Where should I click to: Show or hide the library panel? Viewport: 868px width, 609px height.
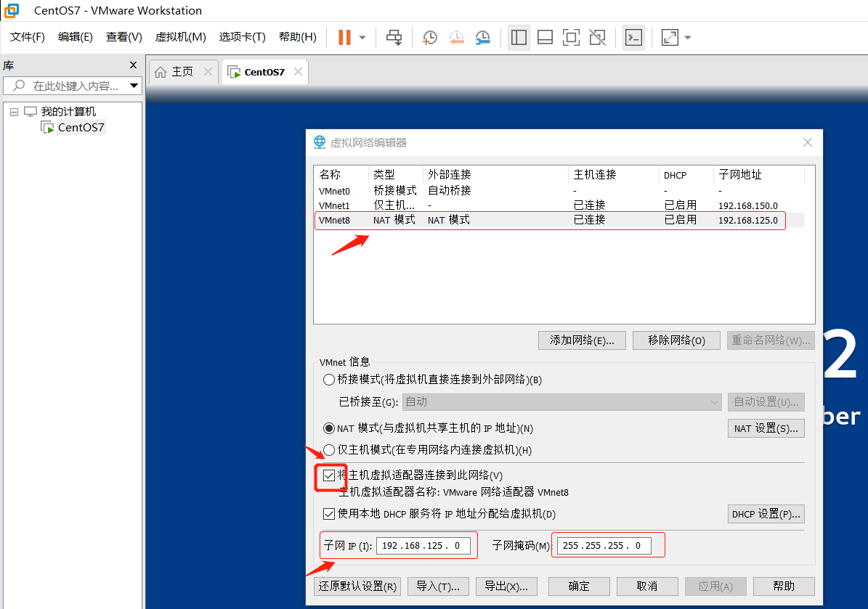pos(519,37)
